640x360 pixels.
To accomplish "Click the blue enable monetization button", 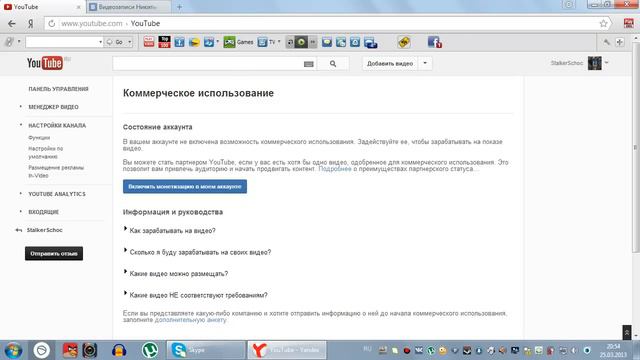I will pyautogui.click(x=185, y=187).
